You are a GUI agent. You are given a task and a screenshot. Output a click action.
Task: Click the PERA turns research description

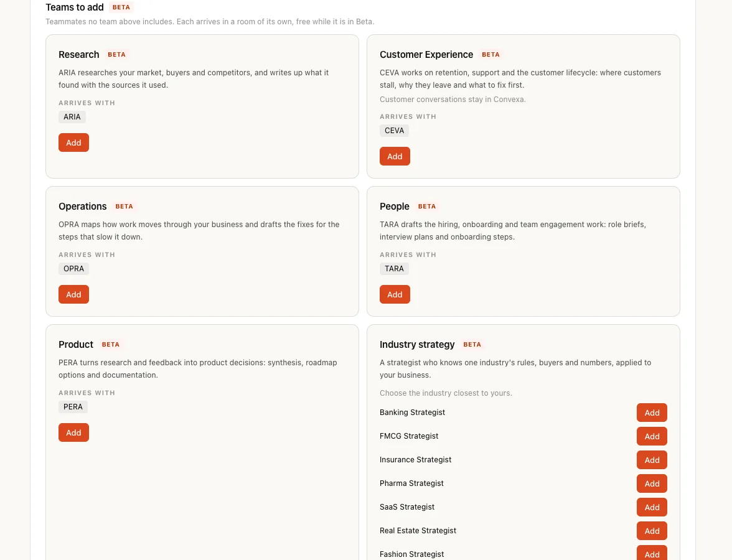tap(197, 368)
